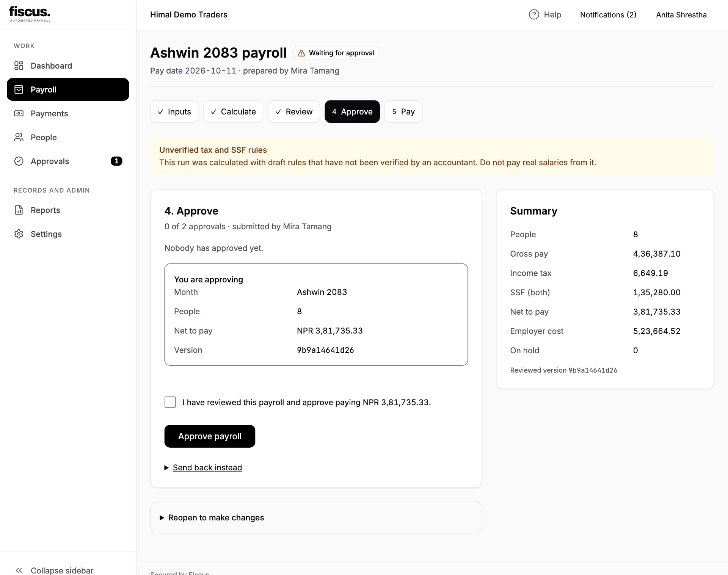Go to the Review step
Image resolution: width=728 pixels, height=575 pixels.
click(294, 111)
